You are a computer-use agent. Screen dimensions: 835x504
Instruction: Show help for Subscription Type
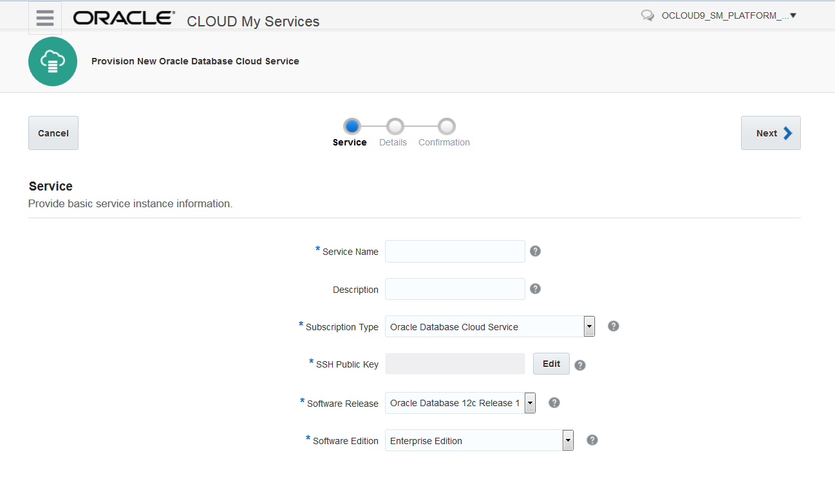click(x=614, y=326)
